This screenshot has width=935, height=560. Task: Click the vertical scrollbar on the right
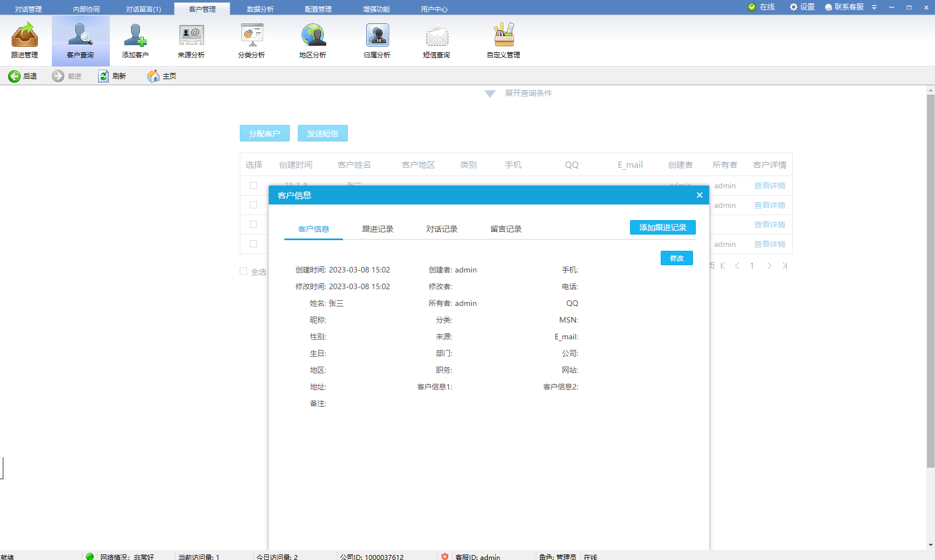click(930, 279)
